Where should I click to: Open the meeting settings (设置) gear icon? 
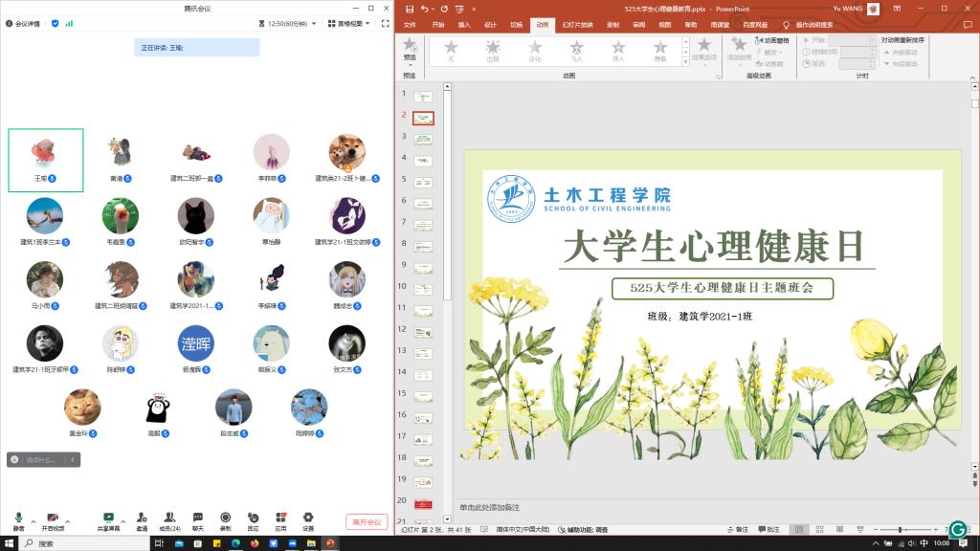point(308,518)
